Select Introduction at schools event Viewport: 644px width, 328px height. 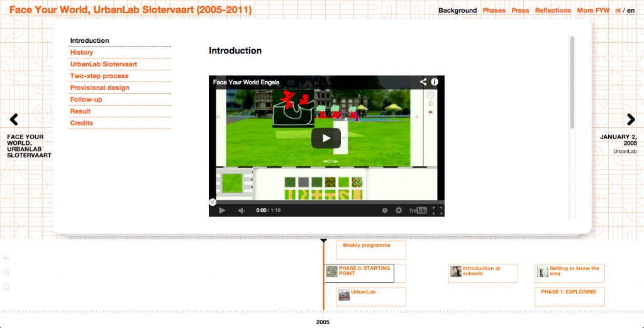pos(483,273)
